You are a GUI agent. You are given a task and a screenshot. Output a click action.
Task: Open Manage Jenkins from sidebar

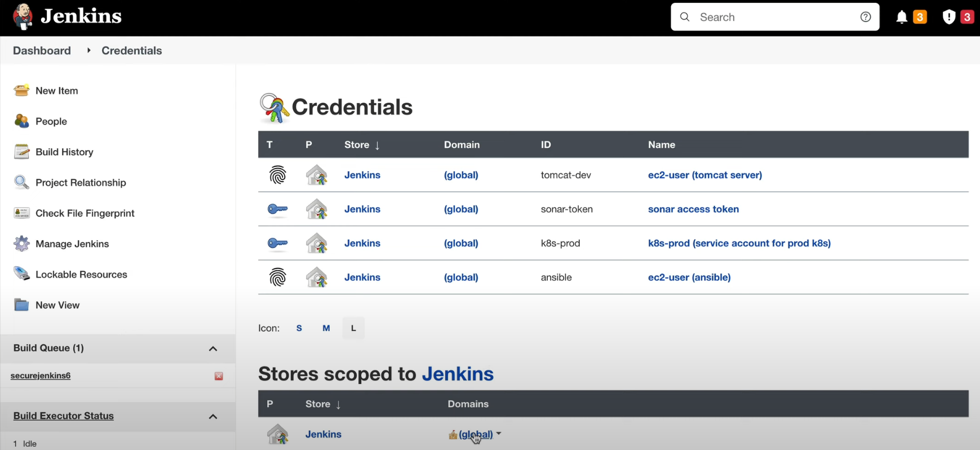pos(72,244)
